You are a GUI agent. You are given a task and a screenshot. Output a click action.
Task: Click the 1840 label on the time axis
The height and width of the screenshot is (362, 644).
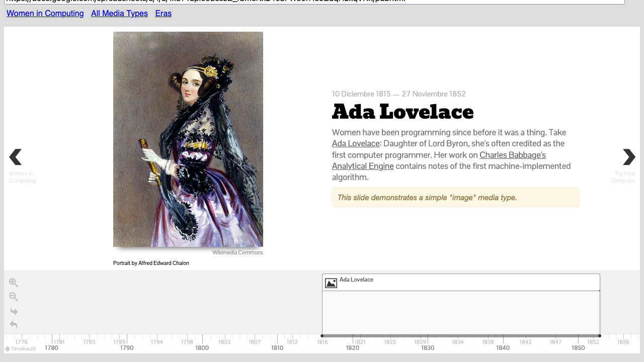503,348
